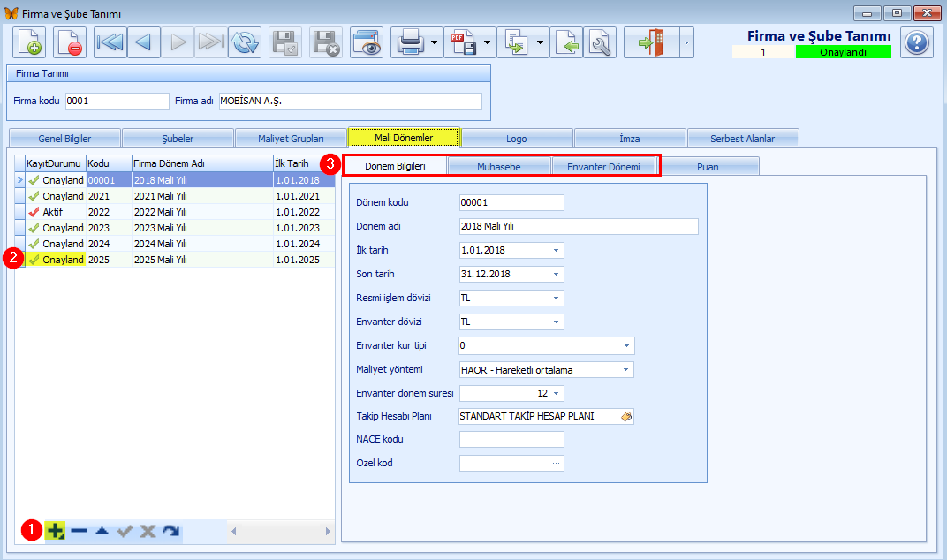Open the Maliyet Grupları tab

tap(291, 139)
